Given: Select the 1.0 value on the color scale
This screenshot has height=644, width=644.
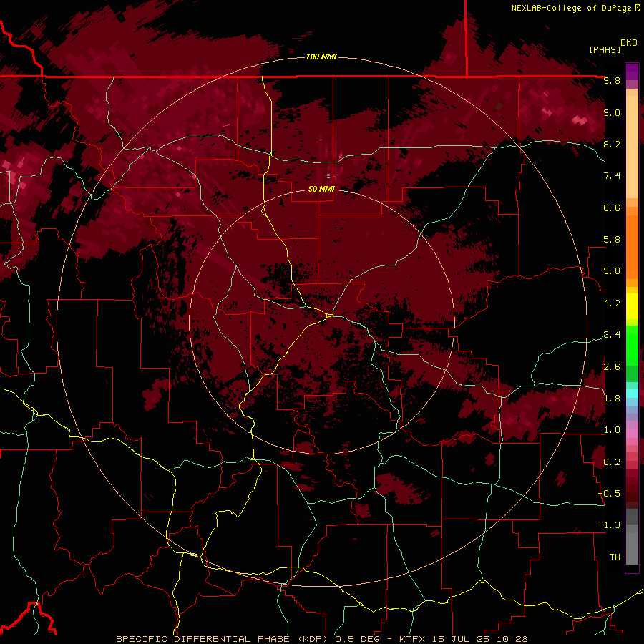Looking at the screenshot, I should 612,430.
